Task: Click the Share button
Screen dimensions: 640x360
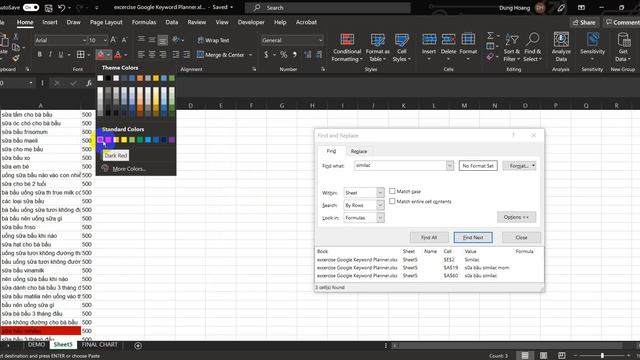Action: 584,22
